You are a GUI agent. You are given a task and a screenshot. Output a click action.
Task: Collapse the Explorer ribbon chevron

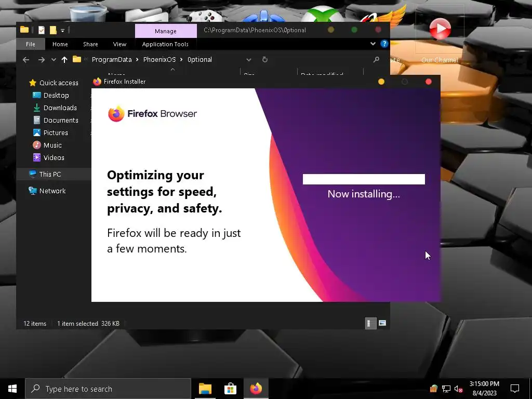[x=373, y=44]
